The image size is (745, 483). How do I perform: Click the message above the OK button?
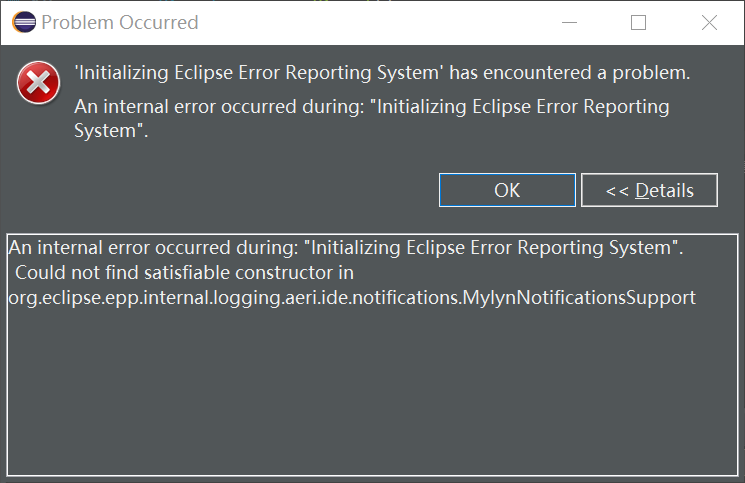coord(372,118)
